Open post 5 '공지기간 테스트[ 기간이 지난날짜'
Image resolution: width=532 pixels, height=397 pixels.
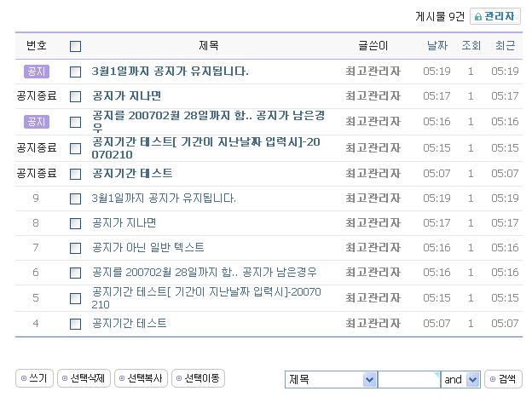[x=206, y=297]
